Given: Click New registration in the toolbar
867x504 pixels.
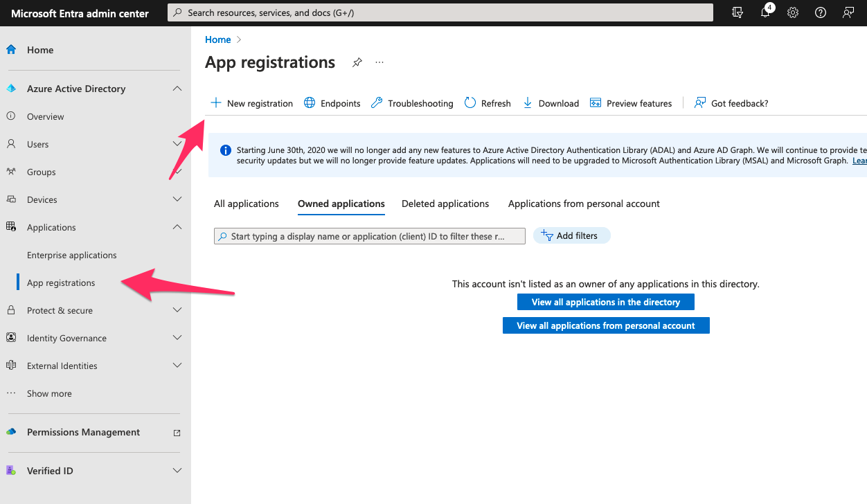Looking at the screenshot, I should 252,103.
